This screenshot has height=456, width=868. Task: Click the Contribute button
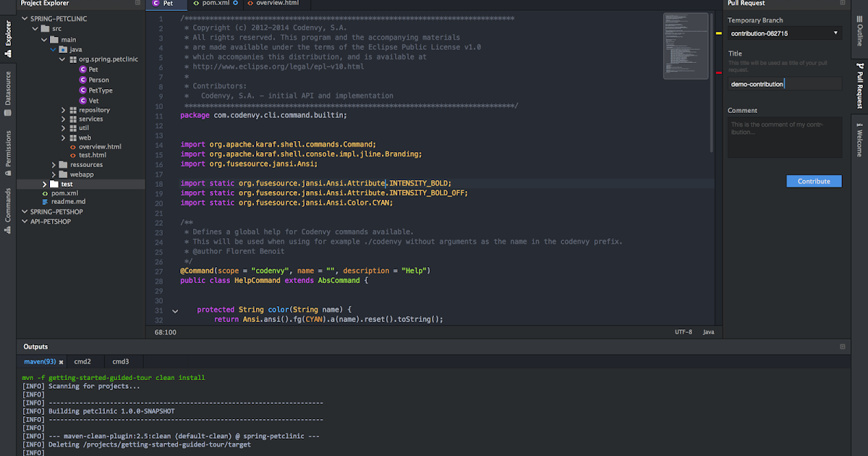(814, 181)
